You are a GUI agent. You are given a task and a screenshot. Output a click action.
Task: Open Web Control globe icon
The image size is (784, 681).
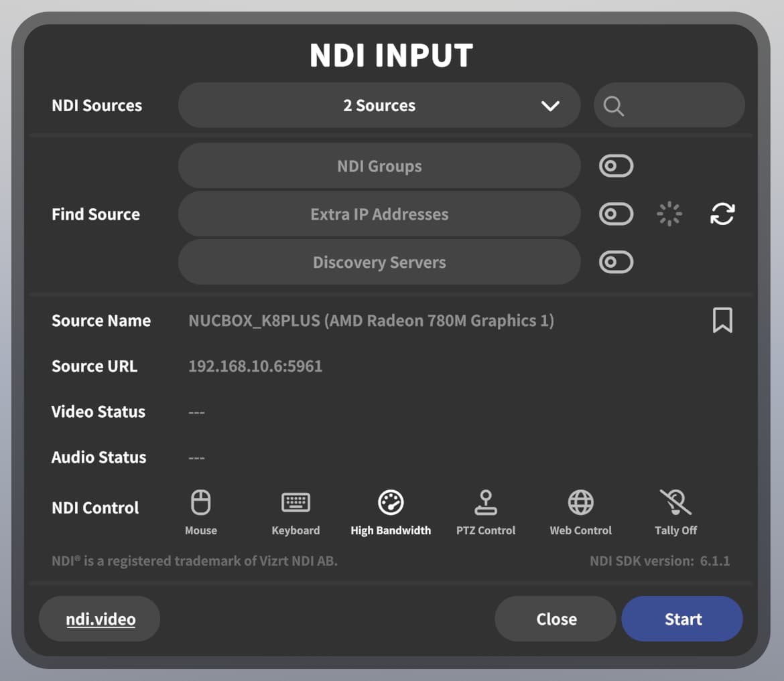click(580, 502)
